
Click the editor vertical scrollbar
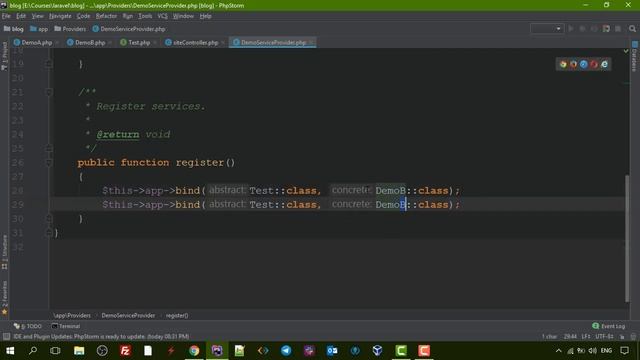627,238
